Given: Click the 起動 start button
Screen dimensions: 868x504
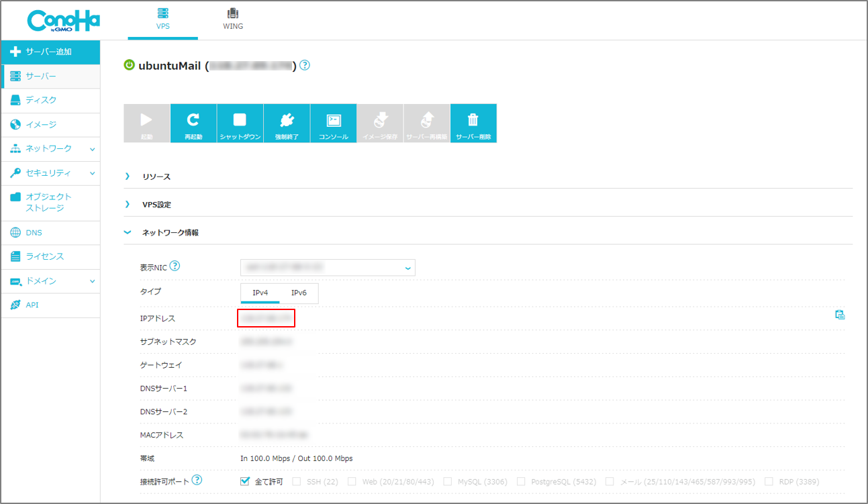Looking at the screenshot, I should (147, 123).
